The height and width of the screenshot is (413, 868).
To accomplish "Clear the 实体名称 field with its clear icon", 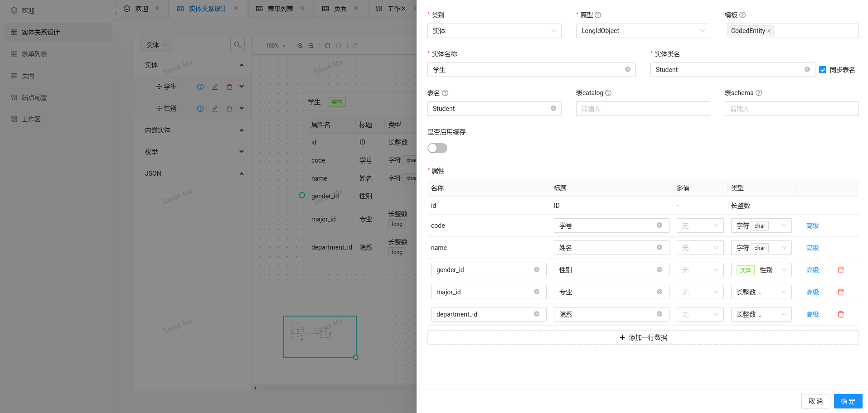I will pyautogui.click(x=628, y=69).
